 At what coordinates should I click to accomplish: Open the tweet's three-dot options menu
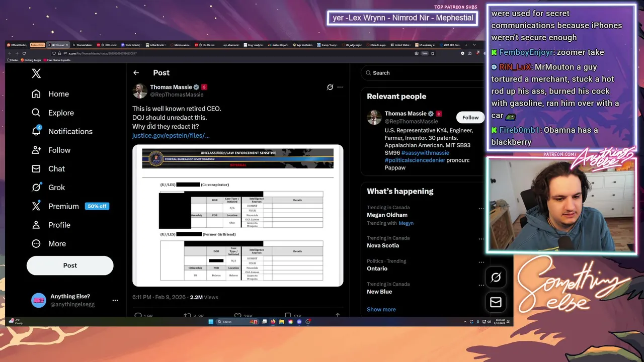click(x=340, y=87)
